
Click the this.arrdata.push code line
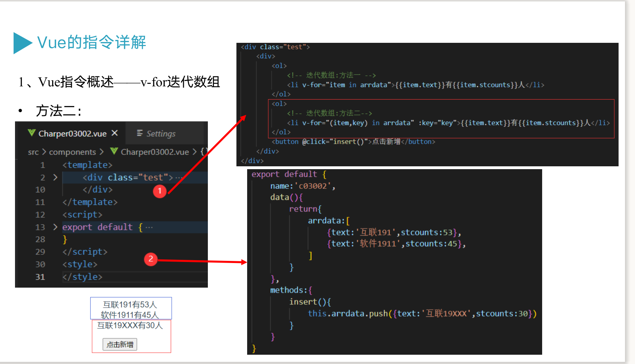tap(422, 313)
